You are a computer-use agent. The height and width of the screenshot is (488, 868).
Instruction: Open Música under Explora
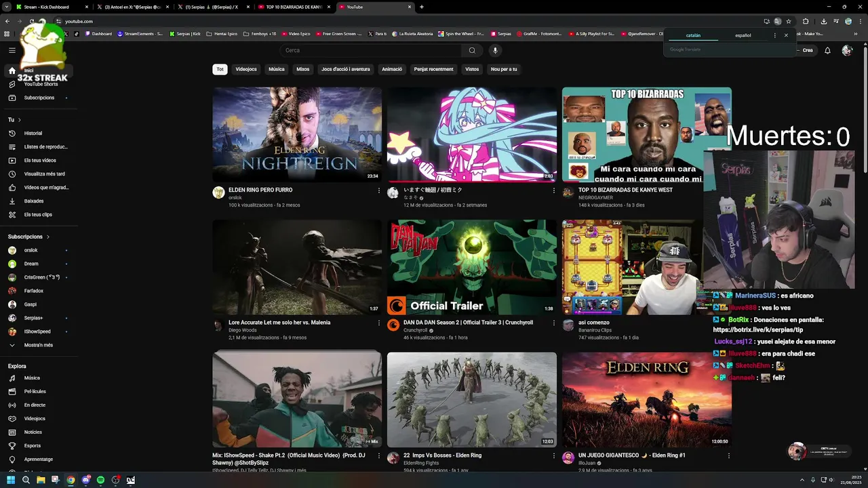click(39, 378)
